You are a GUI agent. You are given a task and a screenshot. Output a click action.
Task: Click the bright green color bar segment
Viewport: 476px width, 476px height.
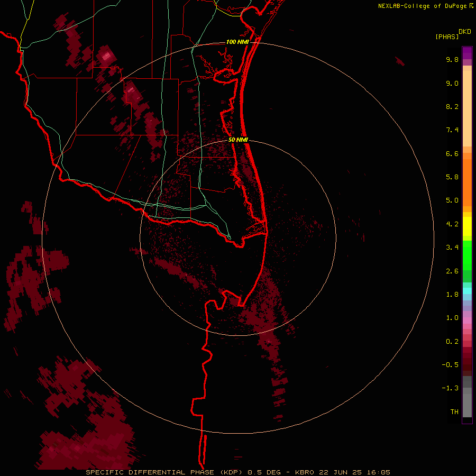[x=467, y=255]
